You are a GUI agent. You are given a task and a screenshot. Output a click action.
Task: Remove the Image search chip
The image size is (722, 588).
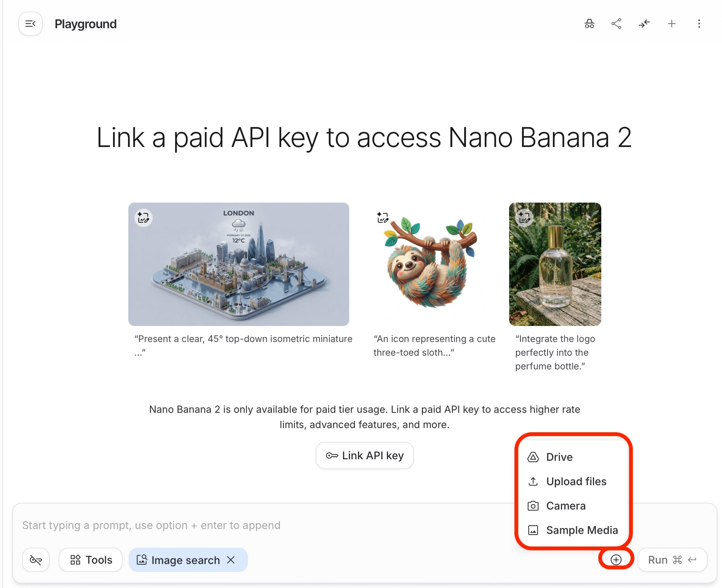[231, 560]
